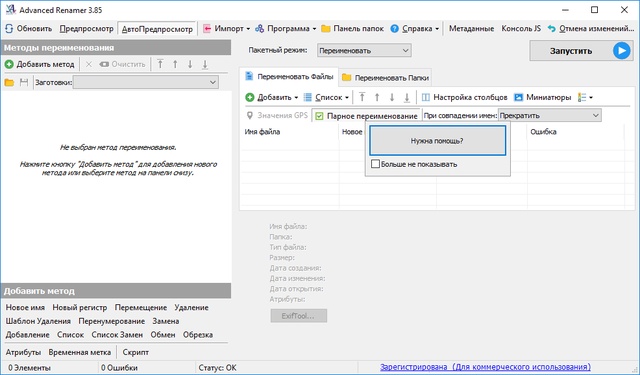Move file to top in file list toolbar

pyautogui.click(x=362, y=97)
